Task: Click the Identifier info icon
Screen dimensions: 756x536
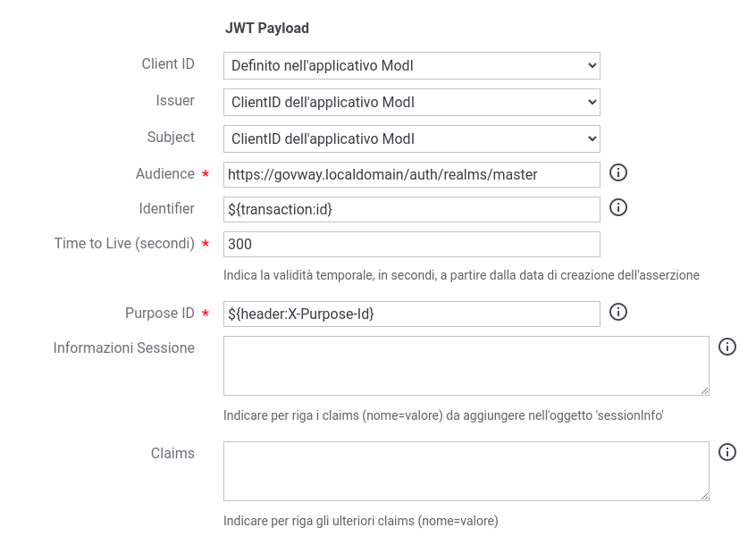Action: 618,207
